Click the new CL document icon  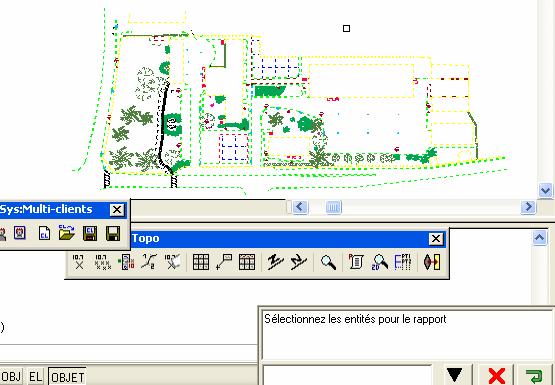coord(44,234)
